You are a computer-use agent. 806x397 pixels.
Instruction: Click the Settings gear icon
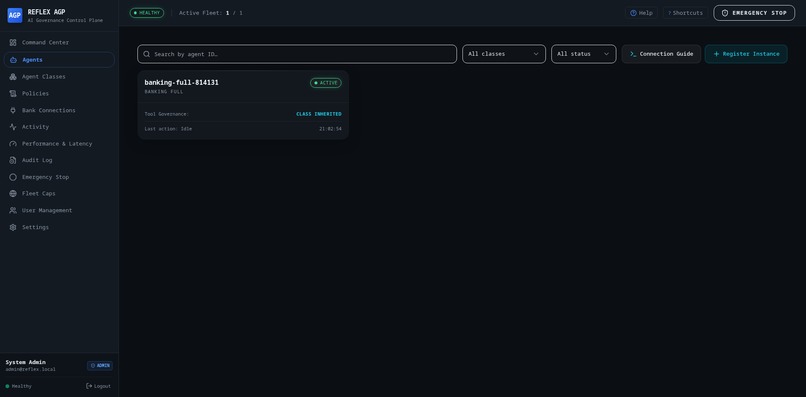pyautogui.click(x=13, y=227)
